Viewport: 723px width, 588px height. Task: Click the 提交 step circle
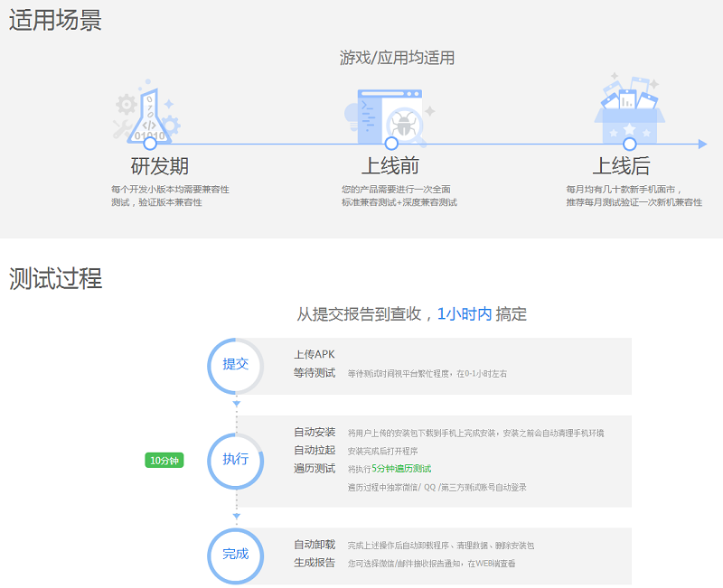[x=235, y=366]
